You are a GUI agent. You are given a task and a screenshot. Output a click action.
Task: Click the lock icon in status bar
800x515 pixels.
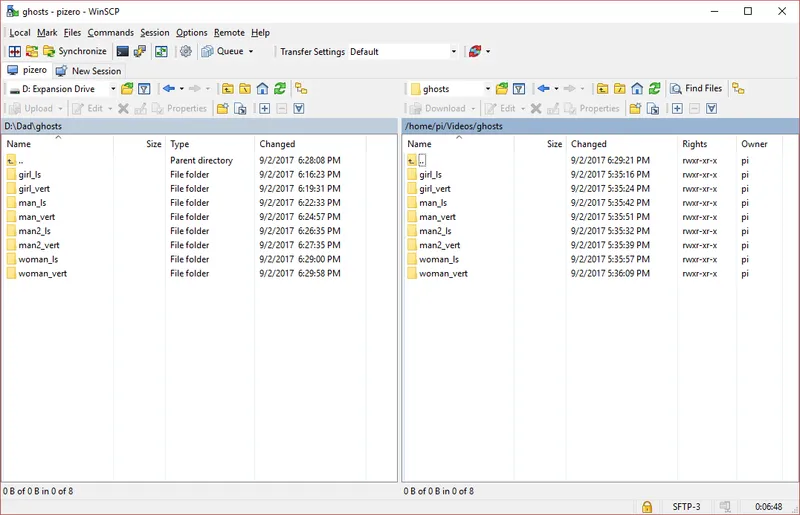[647, 507]
